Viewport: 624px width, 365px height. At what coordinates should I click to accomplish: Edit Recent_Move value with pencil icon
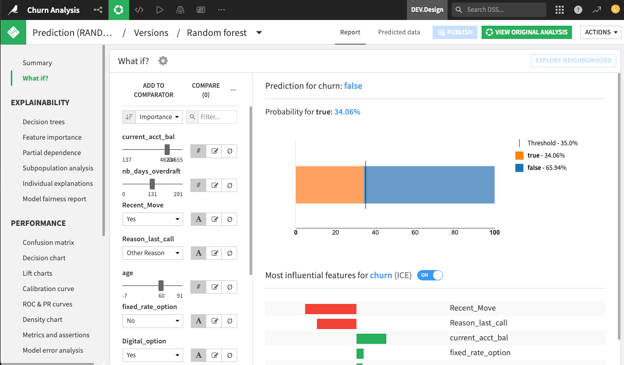(214, 219)
